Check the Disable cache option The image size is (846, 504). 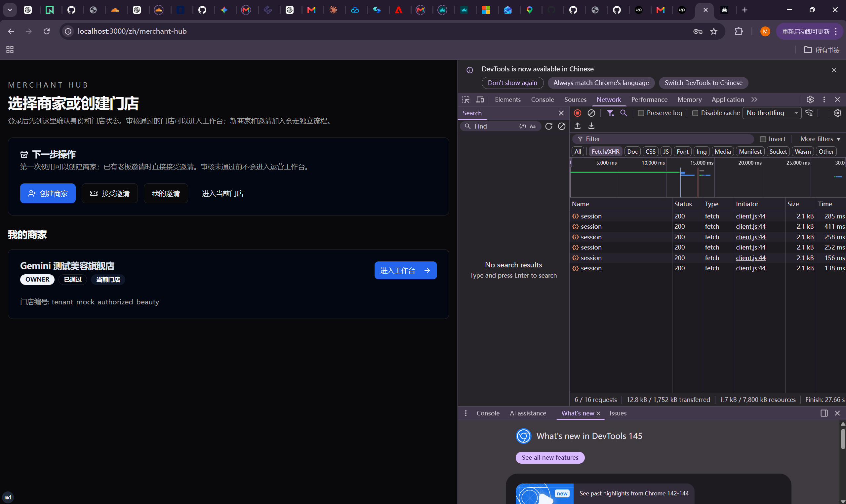(x=695, y=113)
